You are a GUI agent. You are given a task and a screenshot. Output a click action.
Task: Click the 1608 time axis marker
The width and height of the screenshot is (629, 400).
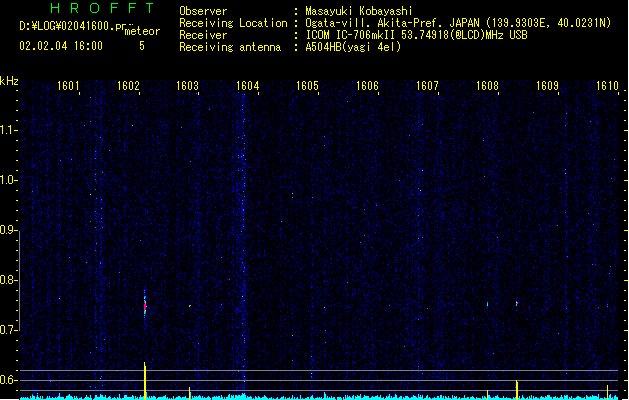487,86
